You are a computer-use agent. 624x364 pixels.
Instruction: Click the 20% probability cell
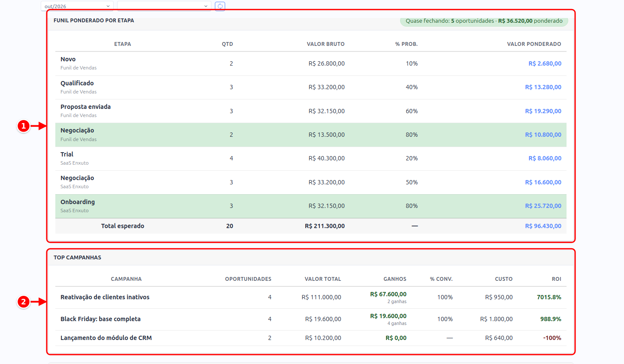click(412, 158)
